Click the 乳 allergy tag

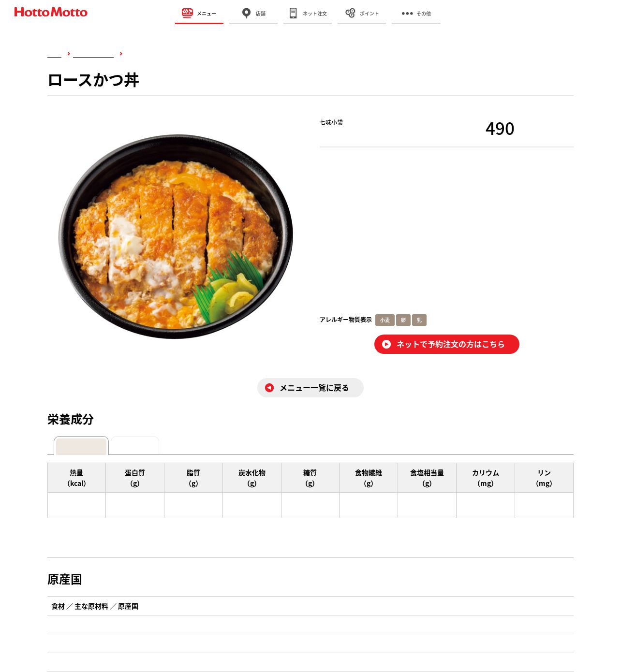pyautogui.click(x=419, y=320)
